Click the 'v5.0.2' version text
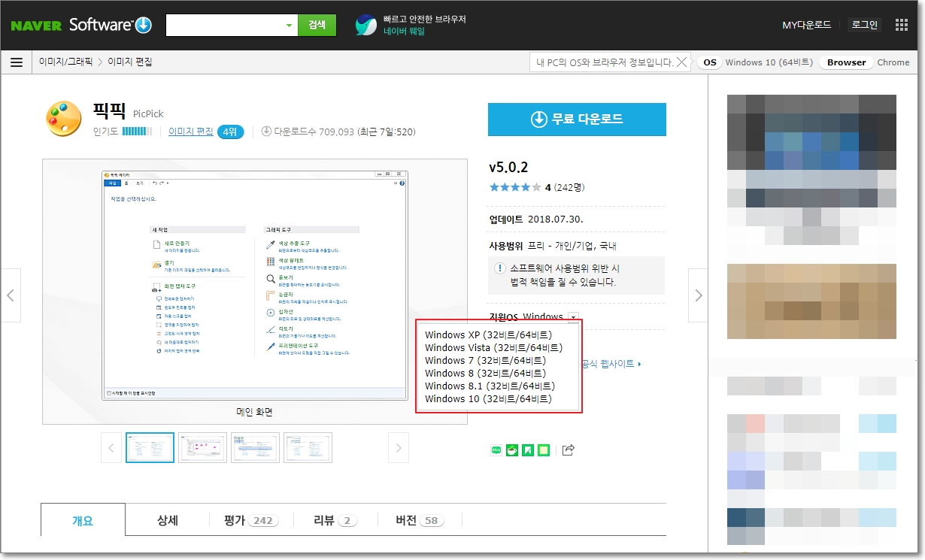The height and width of the screenshot is (560, 925). pos(508,167)
